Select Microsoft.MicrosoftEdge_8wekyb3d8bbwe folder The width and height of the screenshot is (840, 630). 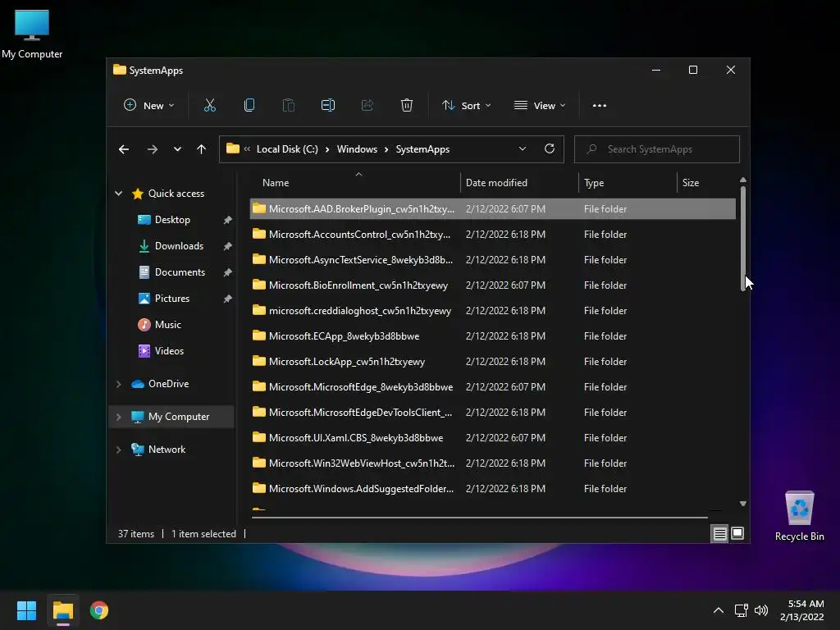[x=492, y=387]
